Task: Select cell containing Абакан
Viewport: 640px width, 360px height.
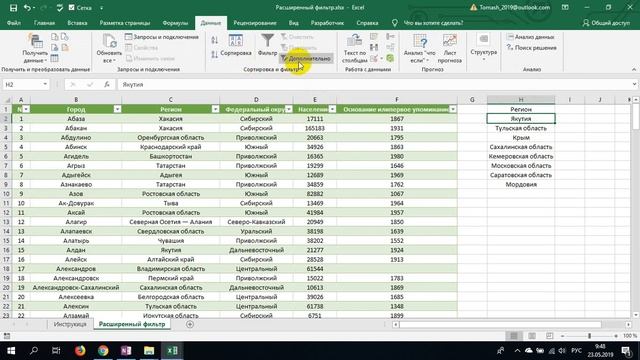Action: [76, 128]
